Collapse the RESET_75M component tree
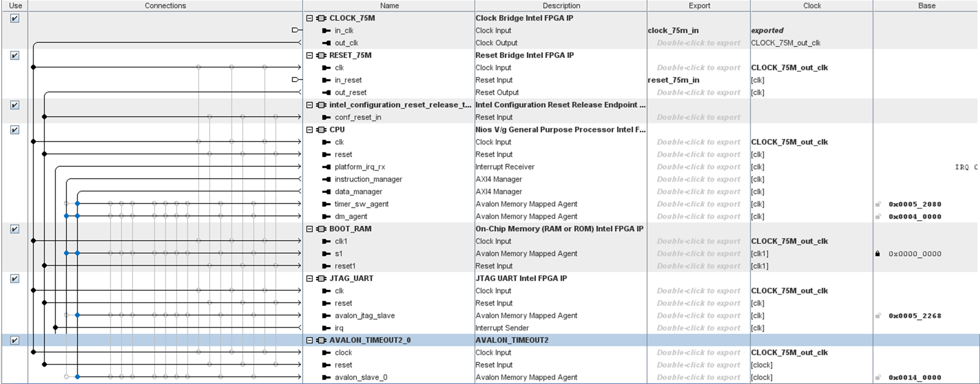 309,55
